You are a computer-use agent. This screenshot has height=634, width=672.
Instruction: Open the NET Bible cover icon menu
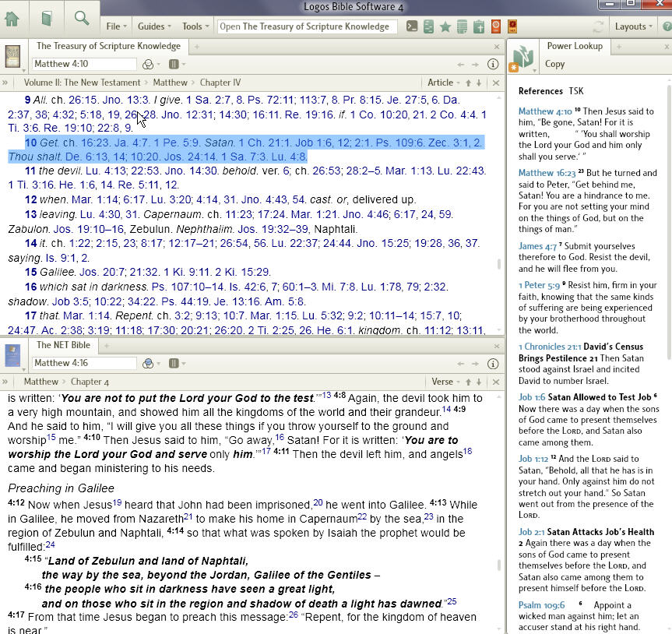[x=13, y=356]
